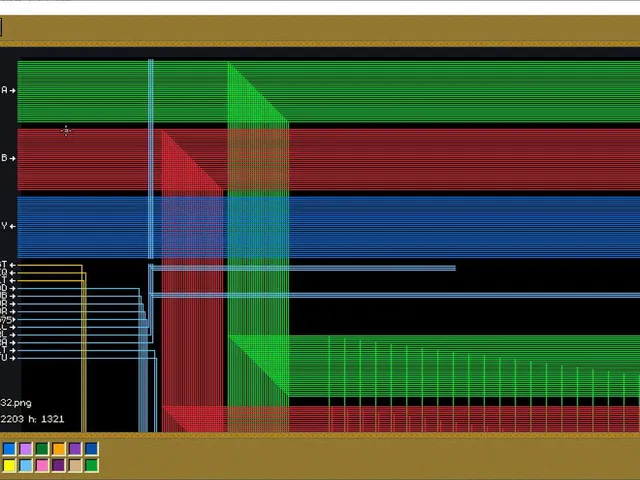Select the pink color swatch
Viewport: 640px width, 480px height.
pos(42,465)
